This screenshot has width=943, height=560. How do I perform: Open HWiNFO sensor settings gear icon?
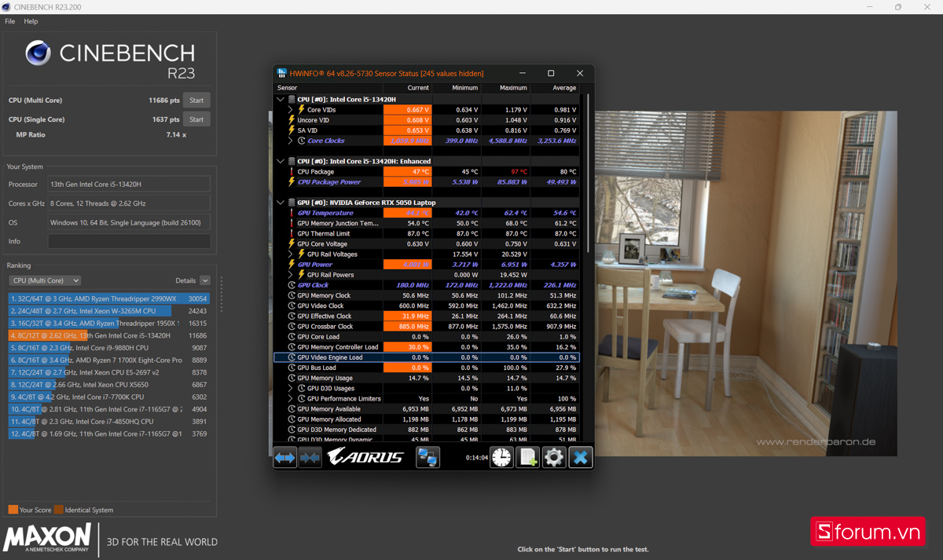coord(554,457)
